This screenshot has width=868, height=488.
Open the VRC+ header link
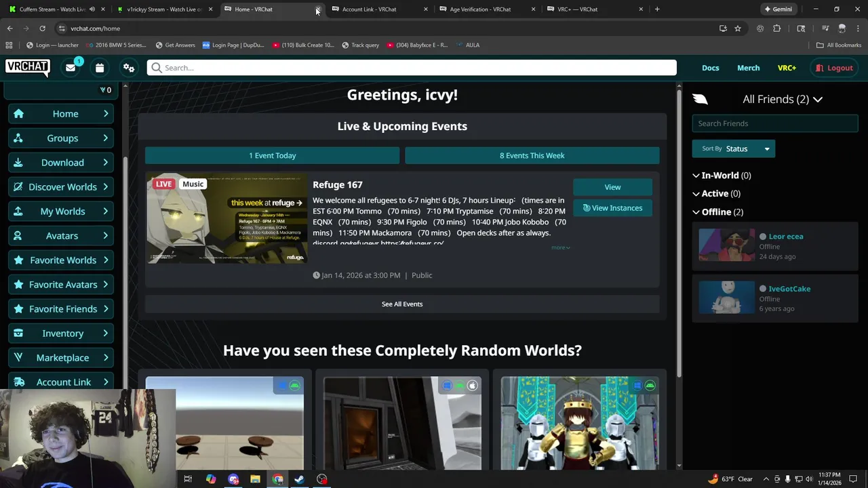pos(787,68)
